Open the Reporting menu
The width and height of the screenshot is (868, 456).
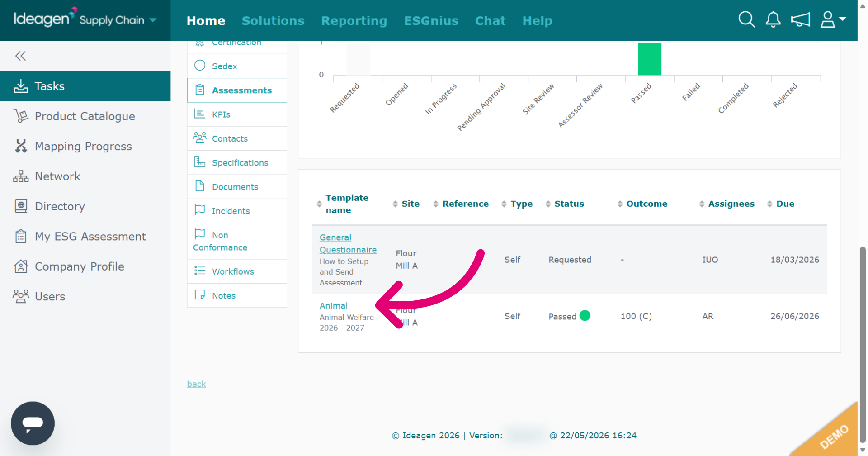354,21
